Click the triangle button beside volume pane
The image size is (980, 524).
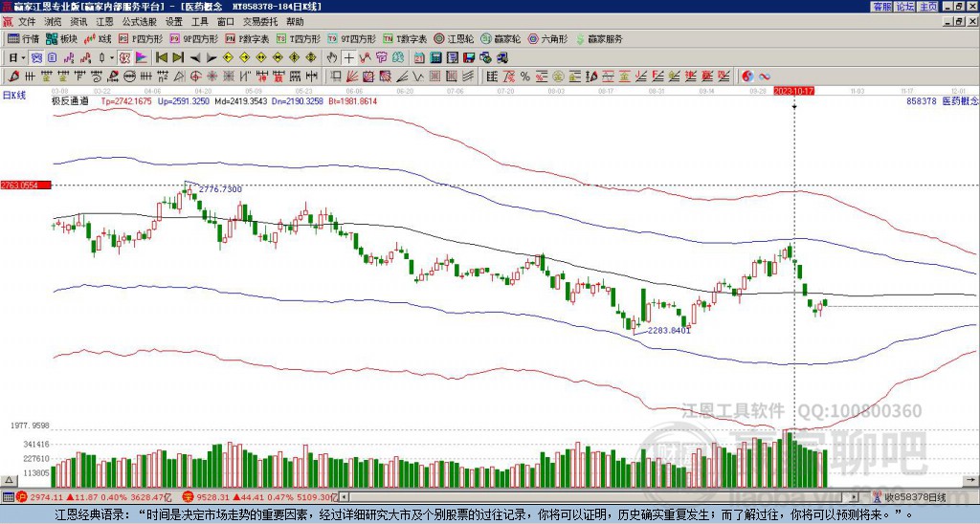click(x=9, y=480)
